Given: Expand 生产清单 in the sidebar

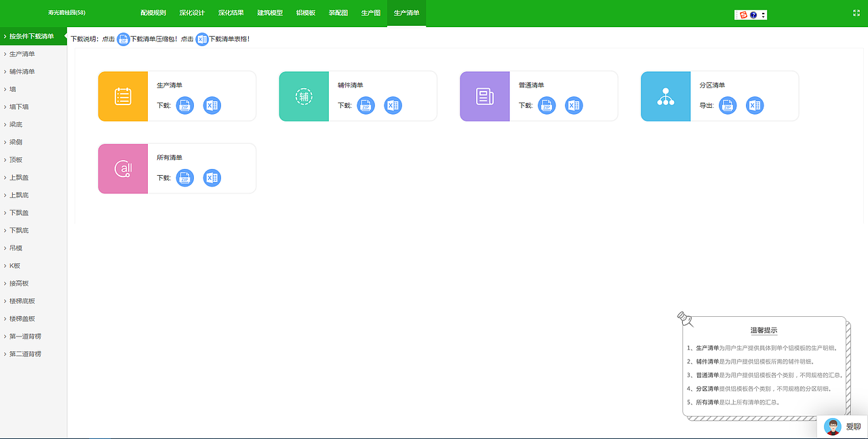Looking at the screenshot, I should [33, 54].
